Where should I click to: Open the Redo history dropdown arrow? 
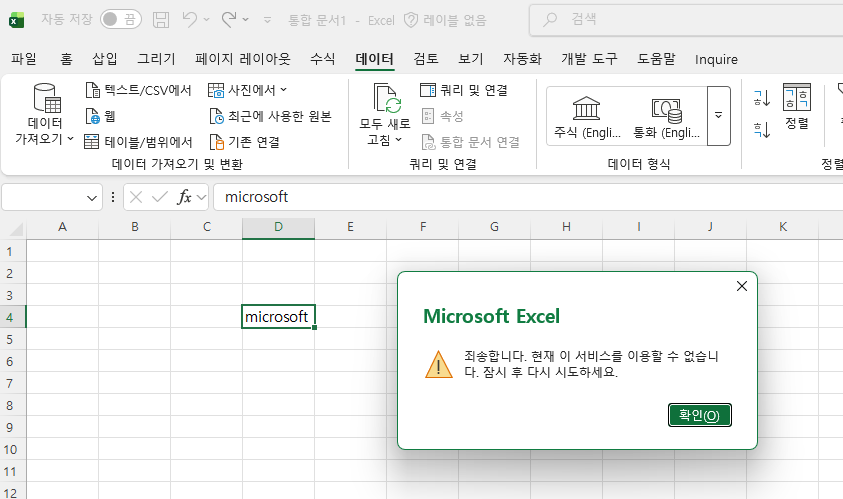coord(246,20)
